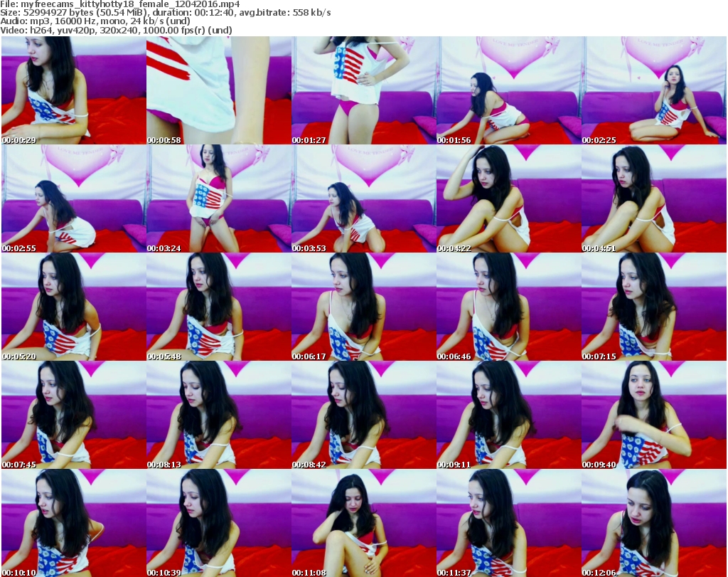Select the thumbnail stamped 00:09:40
Screen dimensions: 728x577
click(x=654, y=415)
